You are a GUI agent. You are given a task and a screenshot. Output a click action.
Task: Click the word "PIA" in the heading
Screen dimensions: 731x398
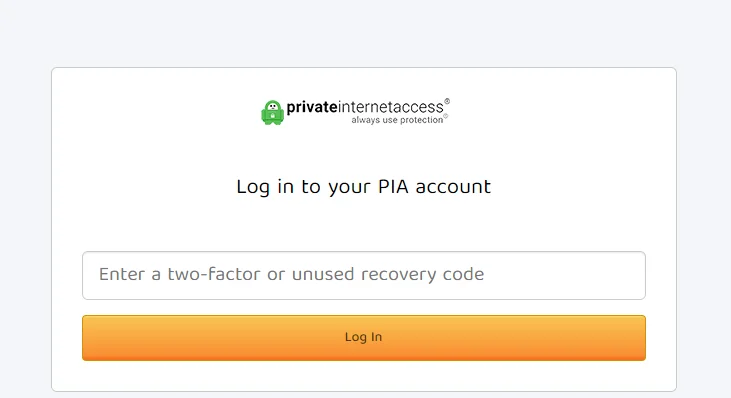tap(393, 186)
